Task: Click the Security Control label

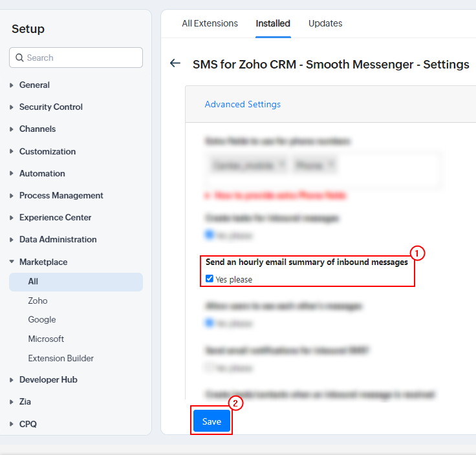Action: click(50, 107)
